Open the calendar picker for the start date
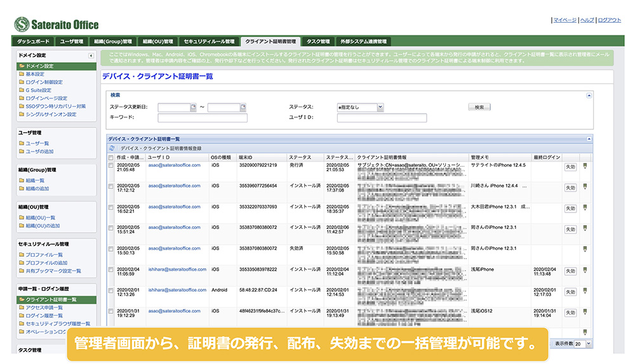The width and height of the screenshot is (635, 364). coord(193,107)
